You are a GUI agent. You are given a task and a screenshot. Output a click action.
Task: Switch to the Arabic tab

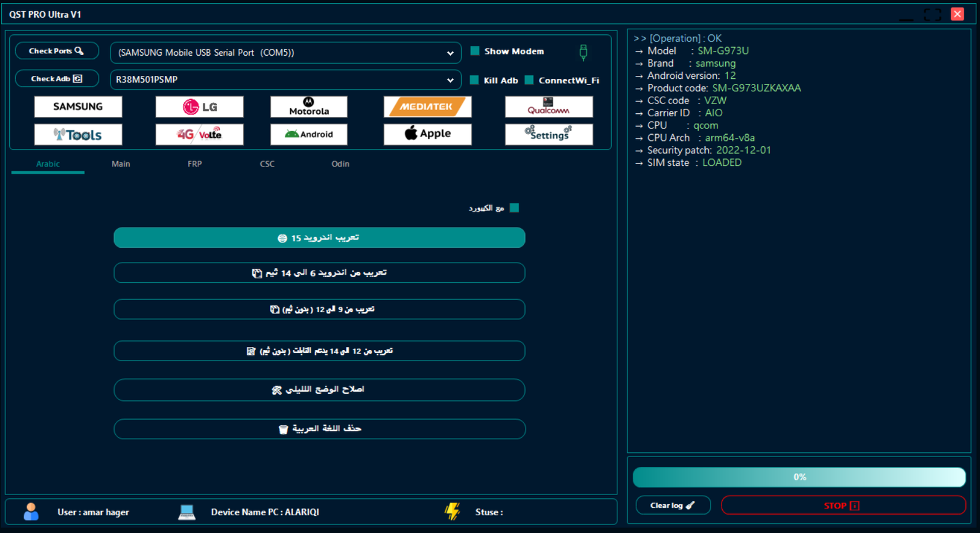pos(48,164)
